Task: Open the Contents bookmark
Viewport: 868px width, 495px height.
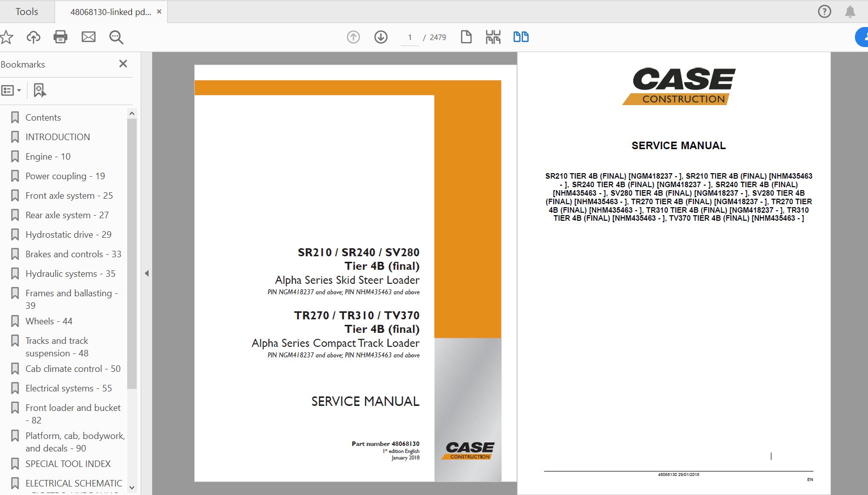Action: tap(43, 118)
